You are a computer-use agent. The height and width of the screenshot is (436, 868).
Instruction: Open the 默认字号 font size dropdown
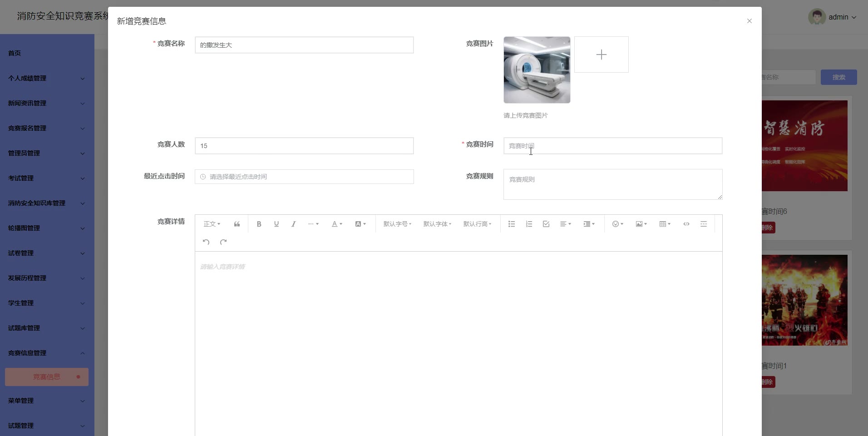pyautogui.click(x=397, y=224)
